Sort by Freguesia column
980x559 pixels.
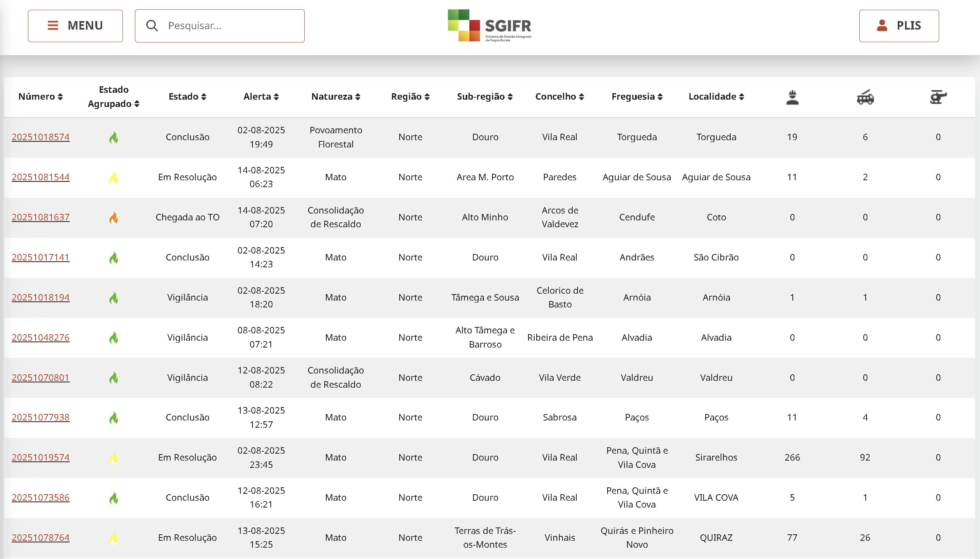637,97
